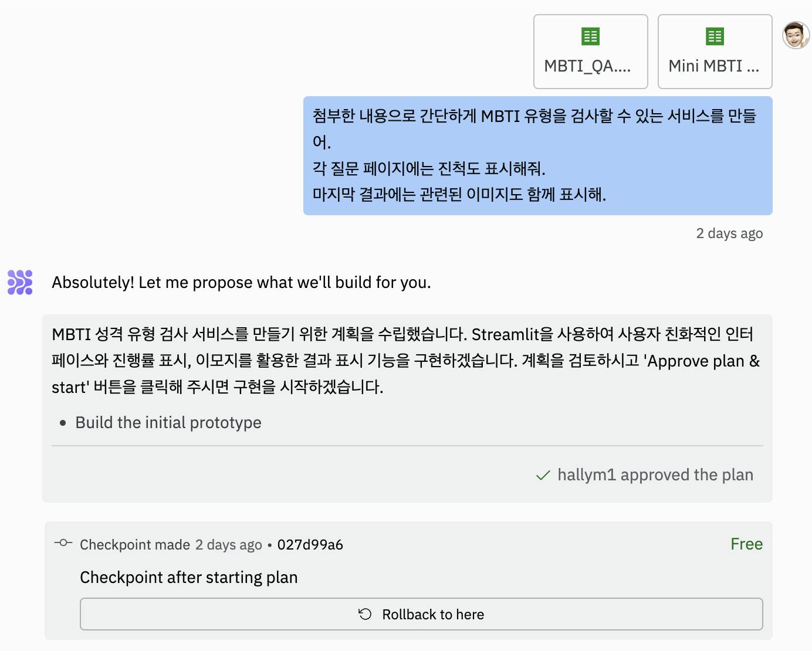Click the green "Free" label

(746, 544)
